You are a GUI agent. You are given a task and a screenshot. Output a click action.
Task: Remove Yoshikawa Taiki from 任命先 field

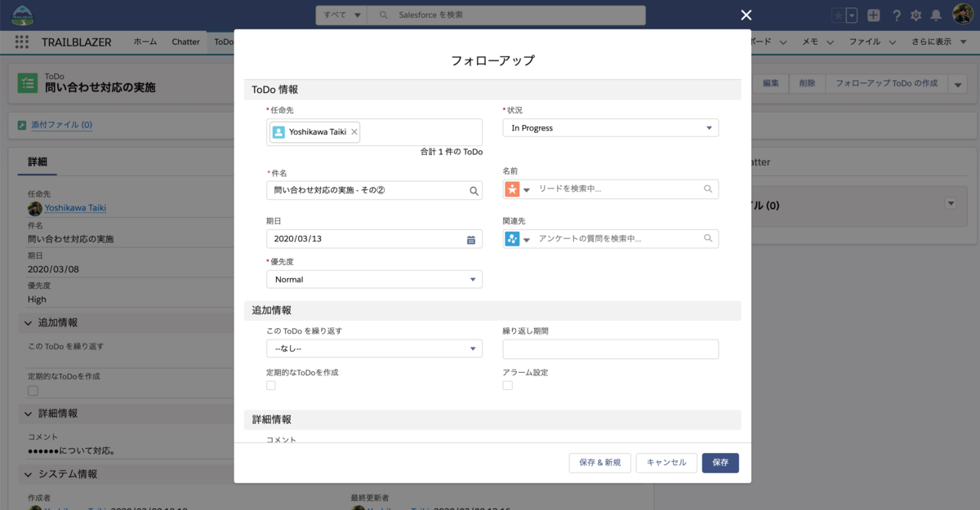click(354, 131)
